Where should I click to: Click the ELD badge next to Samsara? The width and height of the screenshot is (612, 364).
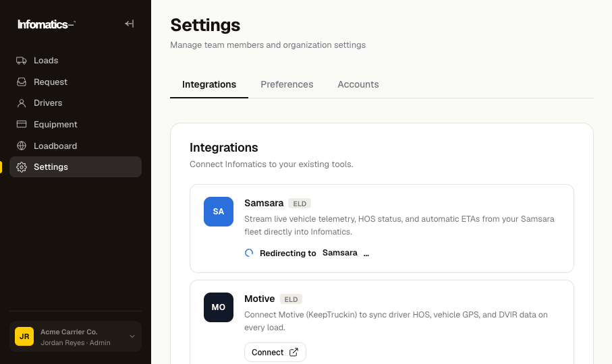[300, 204]
